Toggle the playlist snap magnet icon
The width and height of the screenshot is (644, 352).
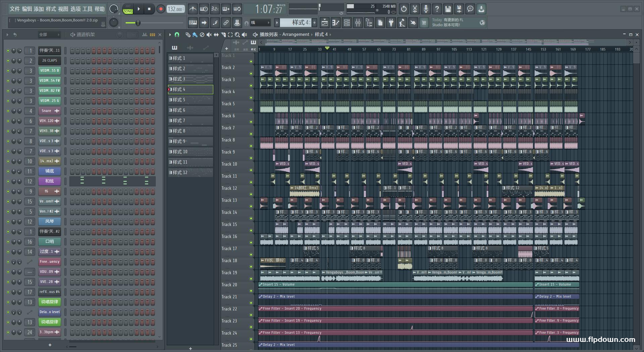click(x=177, y=35)
